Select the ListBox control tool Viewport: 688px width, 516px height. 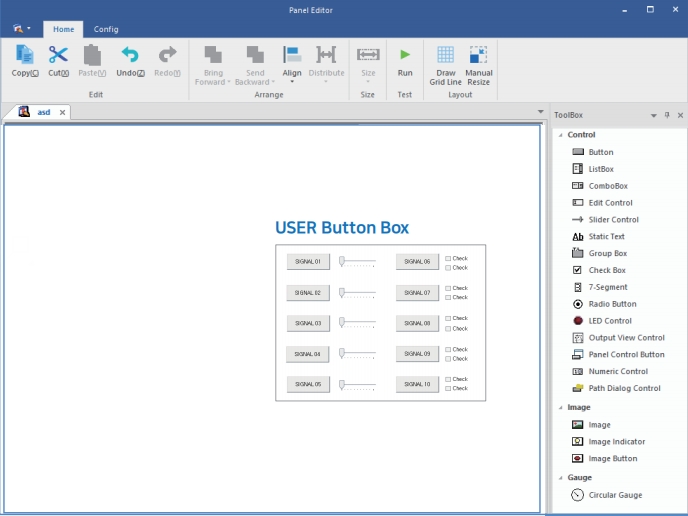(593, 169)
